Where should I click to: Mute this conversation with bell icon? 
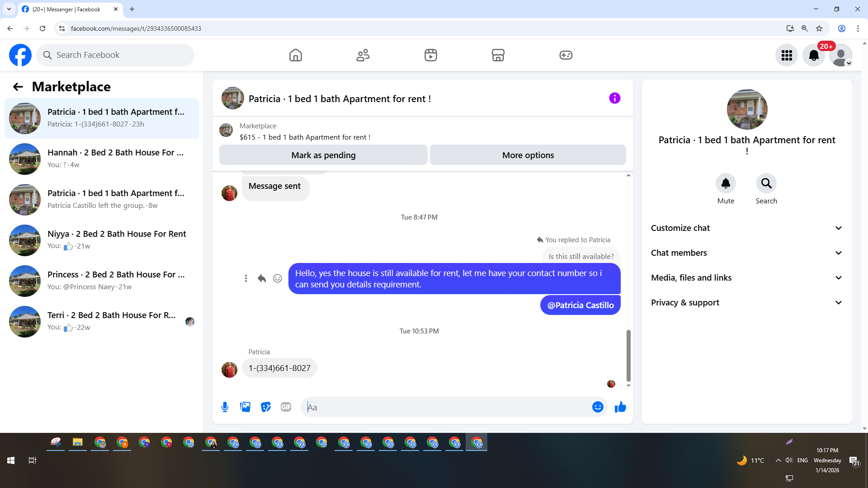point(726,183)
